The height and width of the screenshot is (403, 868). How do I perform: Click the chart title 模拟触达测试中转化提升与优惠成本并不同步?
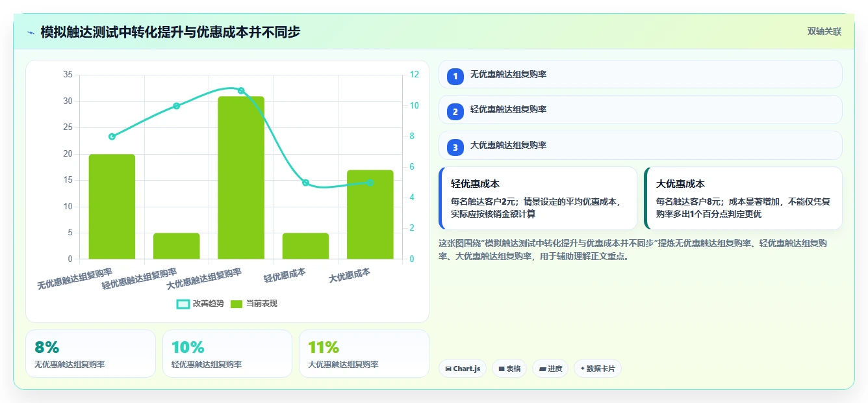tap(170, 32)
